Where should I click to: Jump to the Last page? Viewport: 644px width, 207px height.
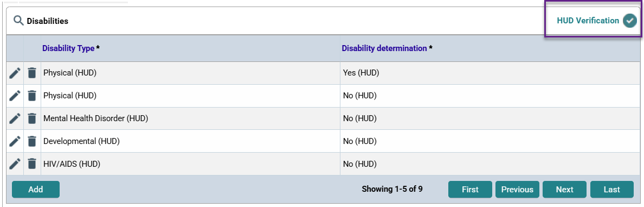click(612, 189)
